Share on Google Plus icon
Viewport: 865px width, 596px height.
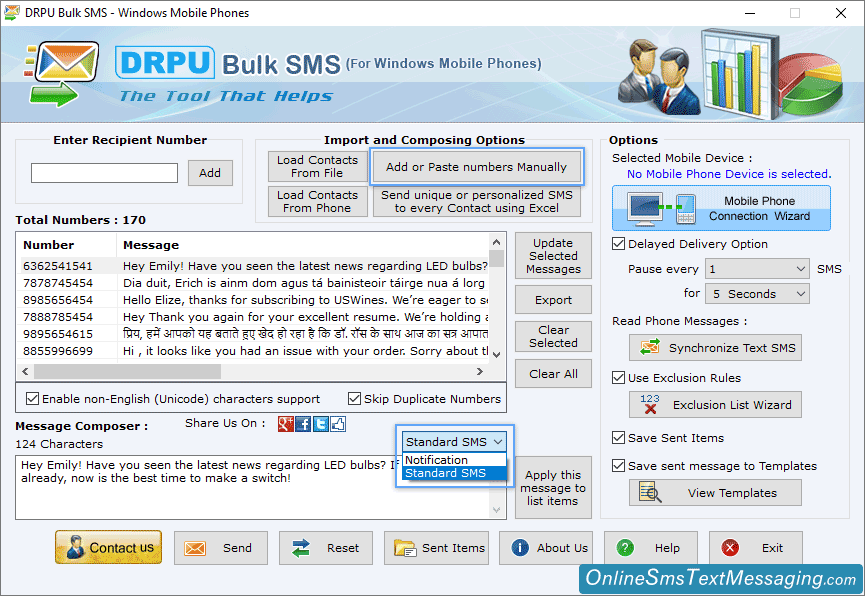tap(286, 424)
